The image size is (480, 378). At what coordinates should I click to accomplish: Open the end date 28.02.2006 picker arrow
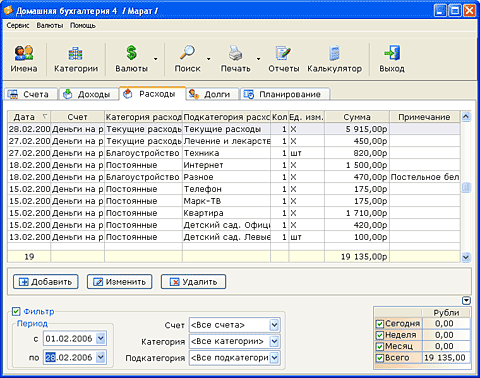(x=100, y=357)
